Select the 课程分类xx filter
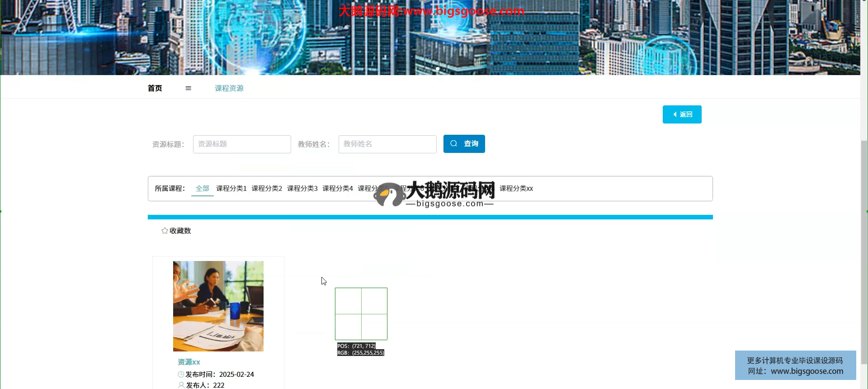 click(516, 189)
